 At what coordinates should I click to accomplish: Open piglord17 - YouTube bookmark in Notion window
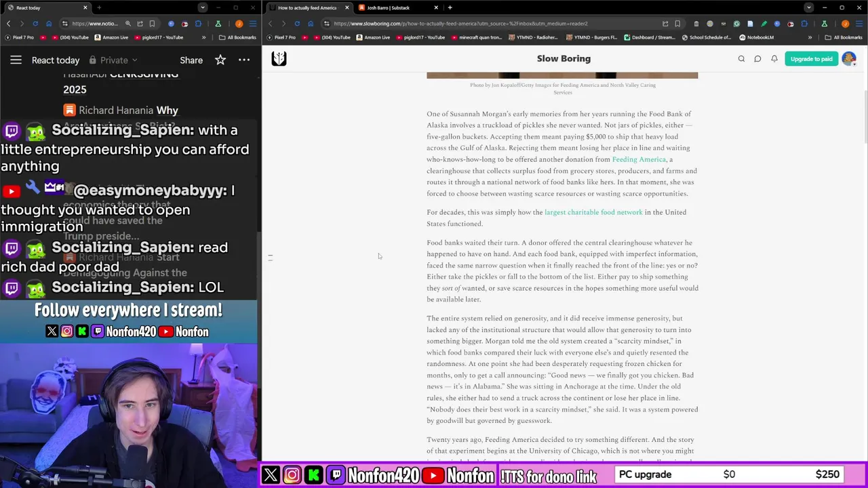click(x=159, y=37)
